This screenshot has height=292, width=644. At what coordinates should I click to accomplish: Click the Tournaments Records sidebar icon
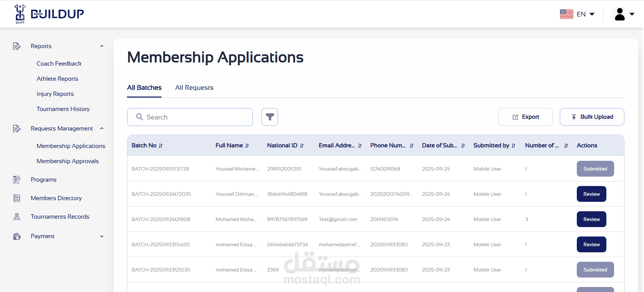pos(17,217)
